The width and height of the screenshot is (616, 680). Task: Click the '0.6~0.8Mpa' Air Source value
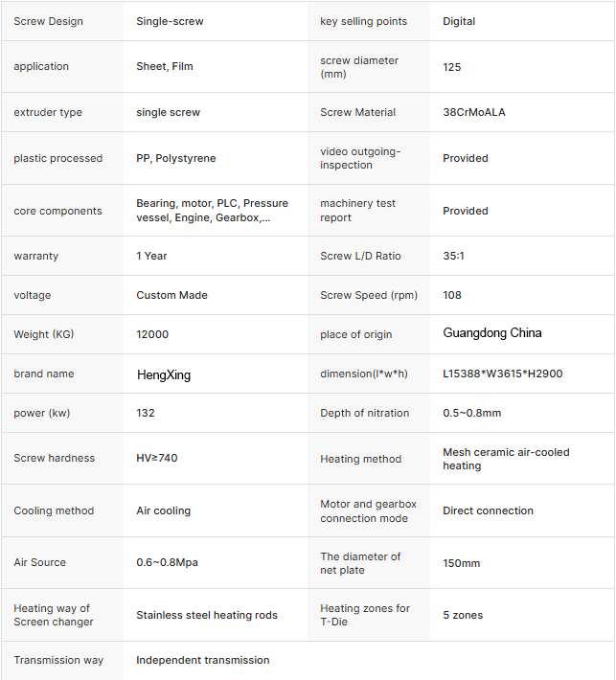[167, 562]
